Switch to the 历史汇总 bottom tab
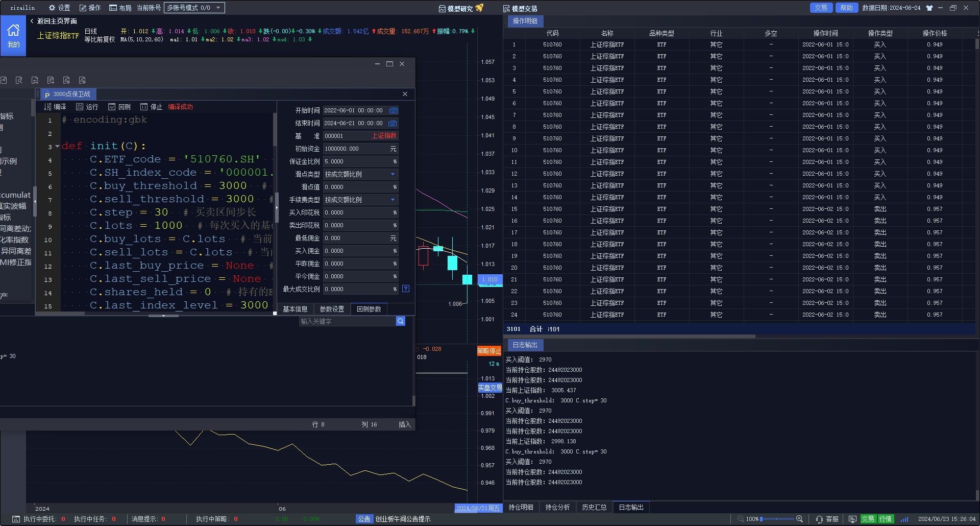Image resolution: width=980 pixels, height=526 pixels. (594, 507)
